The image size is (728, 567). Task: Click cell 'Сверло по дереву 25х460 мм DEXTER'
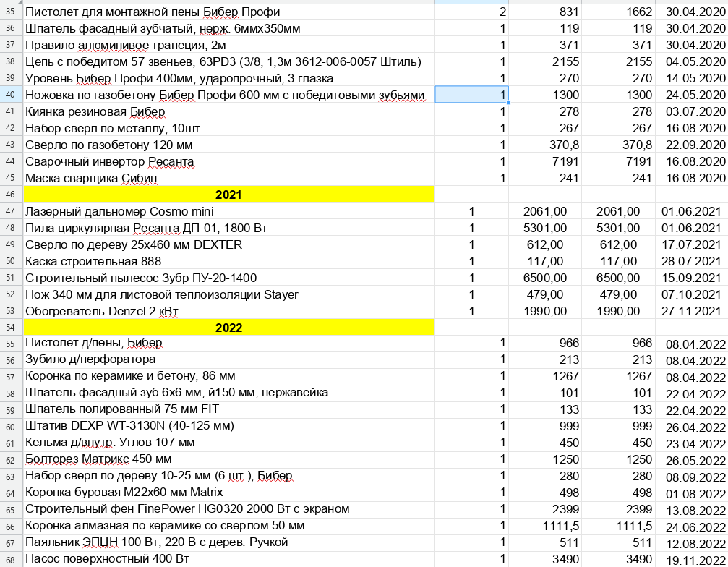tap(229, 244)
